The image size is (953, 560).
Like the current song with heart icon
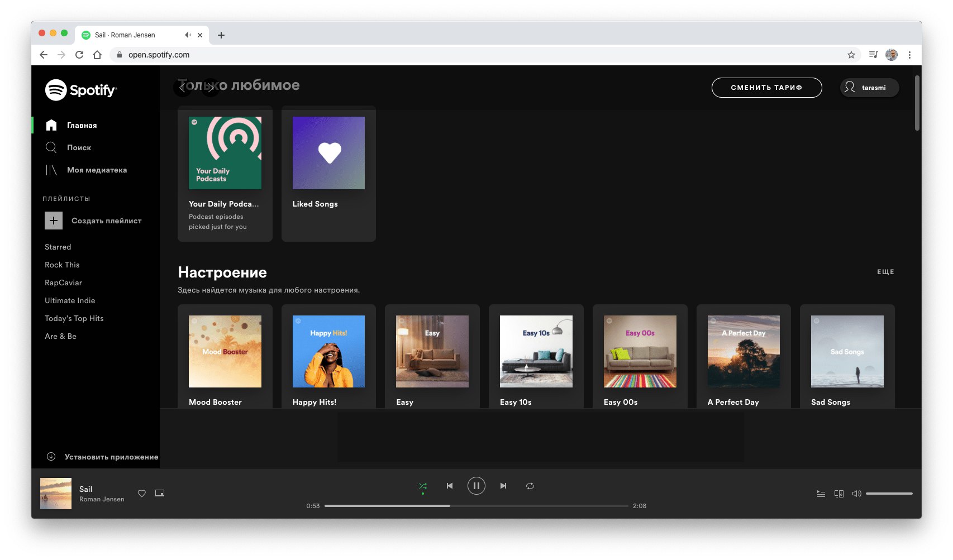click(x=142, y=494)
